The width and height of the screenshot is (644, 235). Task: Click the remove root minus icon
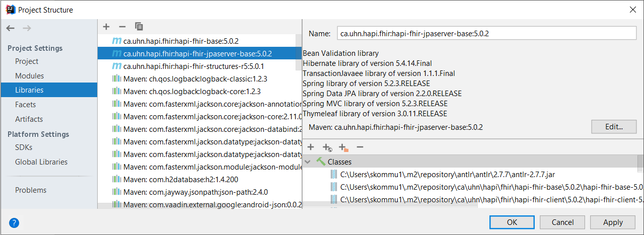point(360,147)
